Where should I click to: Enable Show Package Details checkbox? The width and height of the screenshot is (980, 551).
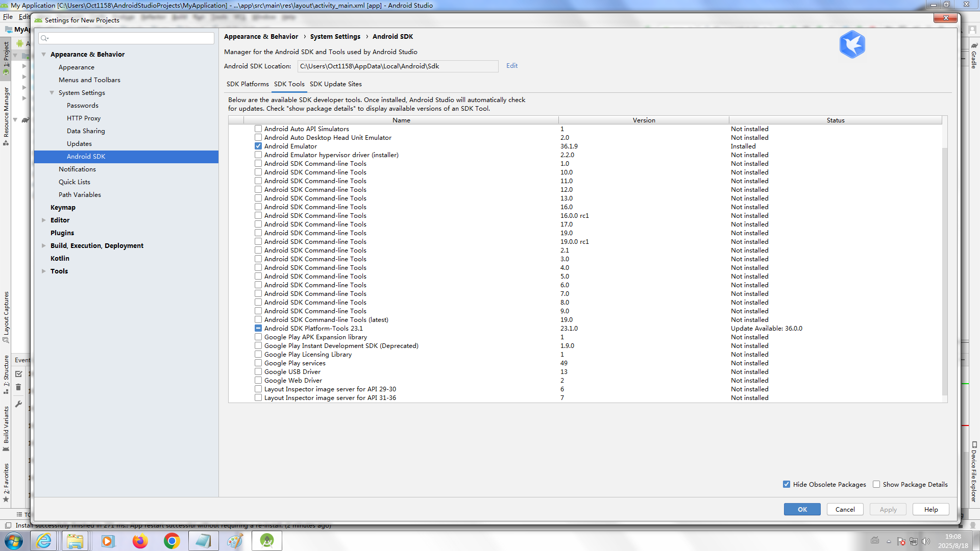click(876, 484)
